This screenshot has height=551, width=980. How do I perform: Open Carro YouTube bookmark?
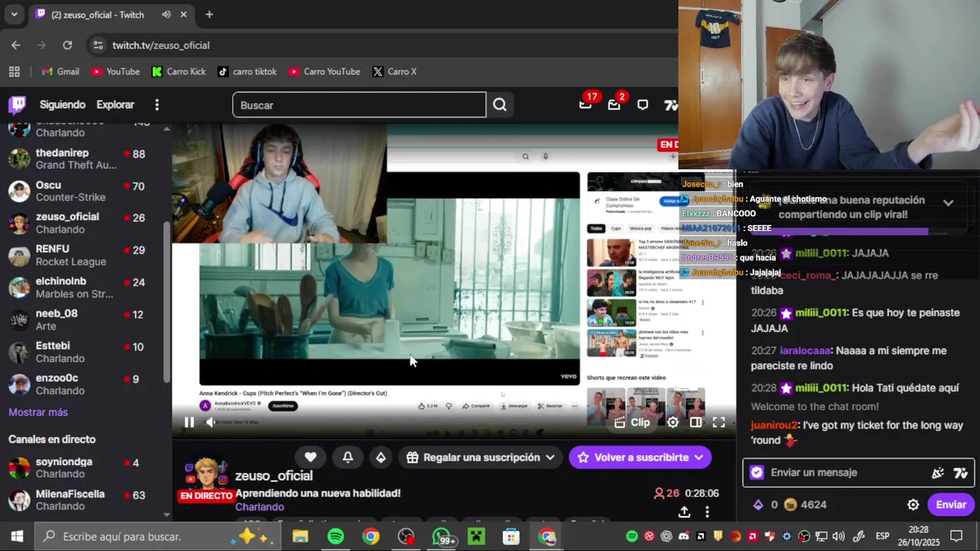click(x=325, y=71)
